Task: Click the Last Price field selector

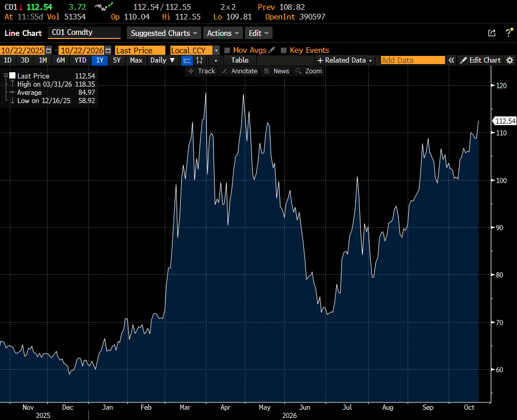Action: point(140,50)
